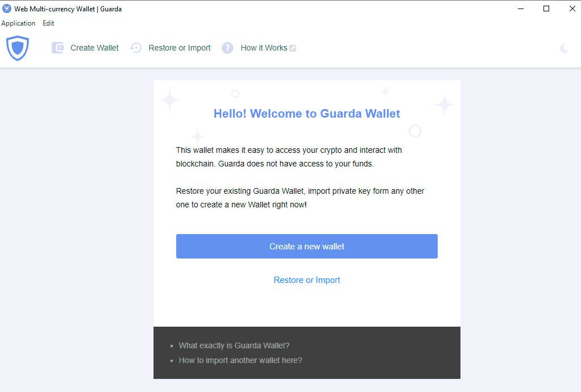Image resolution: width=581 pixels, height=392 pixels.
Task: Click the question mark help icon
Action: tap(227, 48)
